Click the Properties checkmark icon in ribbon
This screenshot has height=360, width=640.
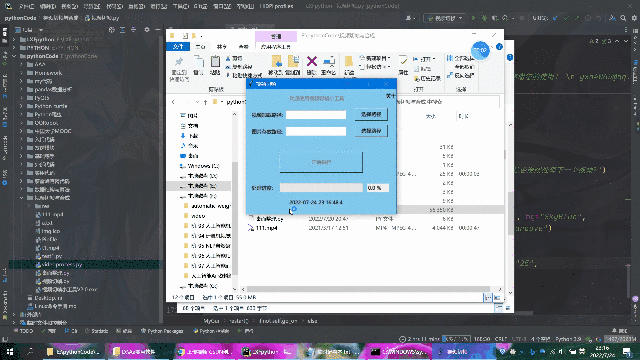point(403,65)
